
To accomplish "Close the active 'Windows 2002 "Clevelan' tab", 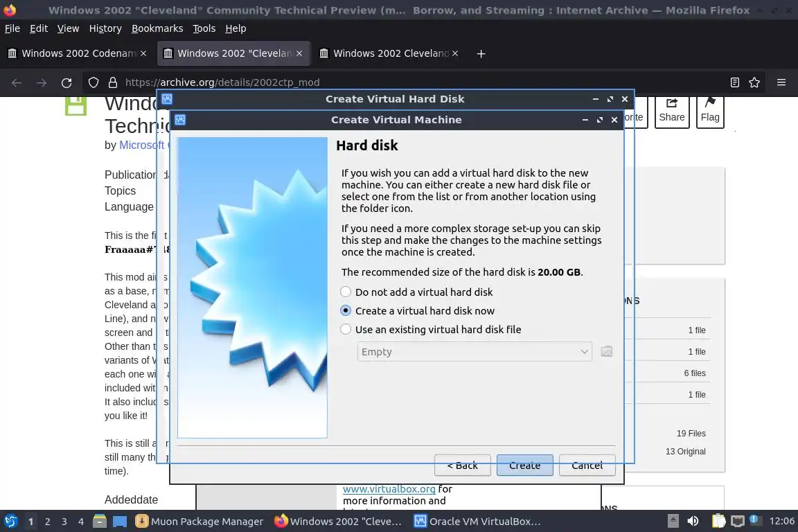I will (299, 53).
